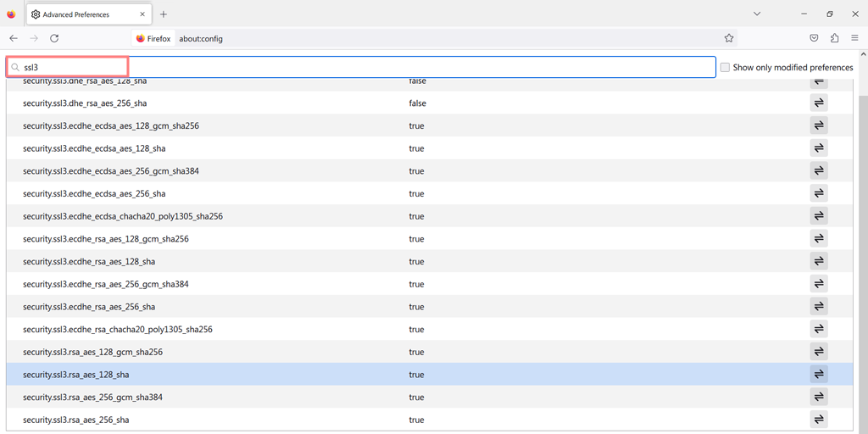Select security.ssl3.ecdhe_ecdsa_aes_256_sha name
This screenshot has width=868, height=434.
pos(94,194)
